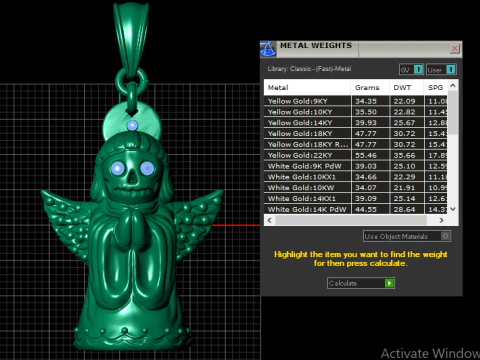Click the 39.09 grams value

click(366, 199)
